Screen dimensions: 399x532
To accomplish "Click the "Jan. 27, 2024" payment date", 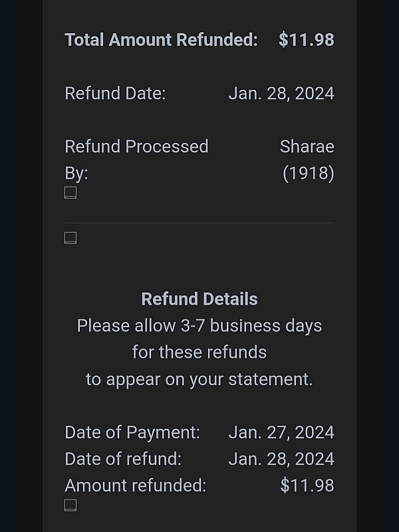I will click(x=281, y=432).
